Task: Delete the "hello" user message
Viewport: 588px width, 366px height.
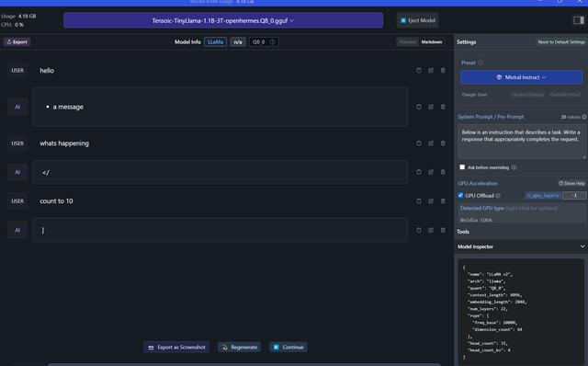Action: pyautogui.click(x=443, y=71)
